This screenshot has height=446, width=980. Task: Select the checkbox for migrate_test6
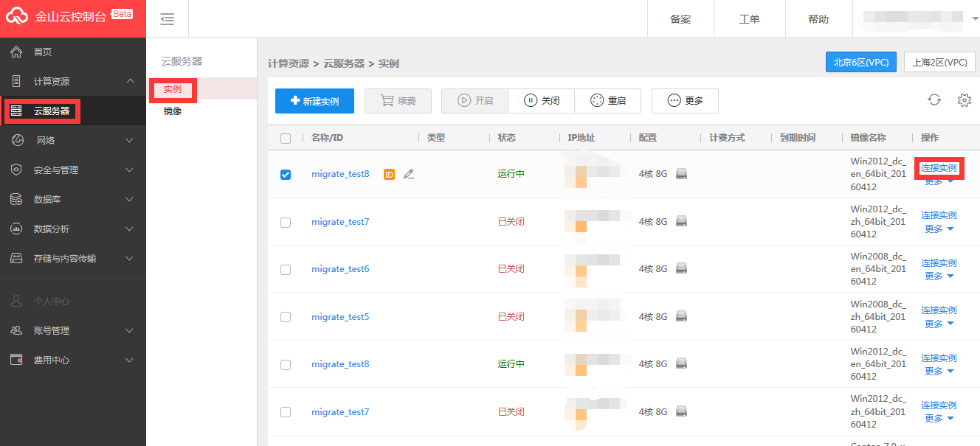pos(286,268)
